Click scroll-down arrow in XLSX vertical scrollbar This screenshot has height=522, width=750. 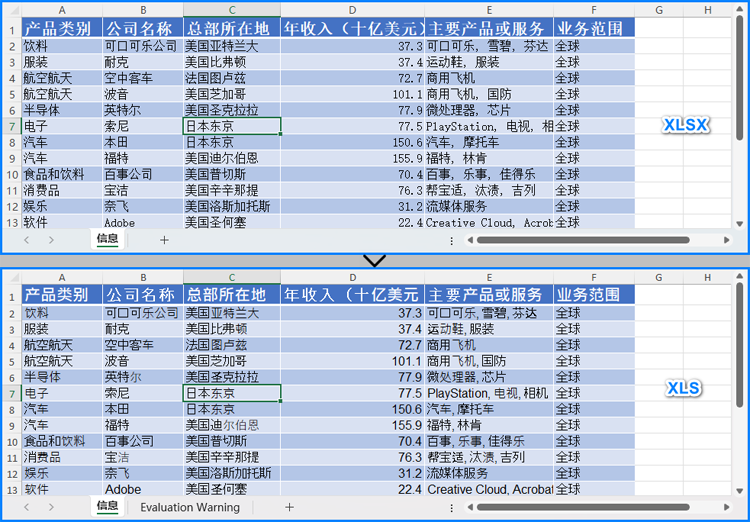[740, 223]
